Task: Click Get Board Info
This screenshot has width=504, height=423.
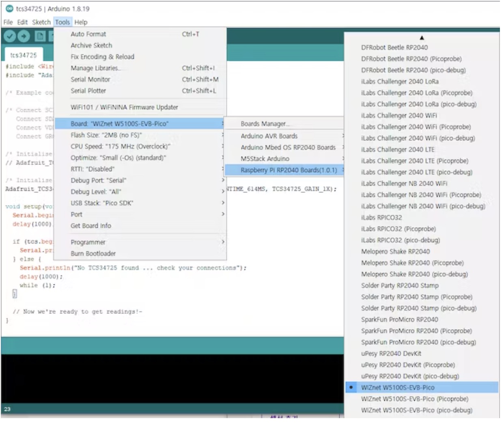Action: click(91, 226)
